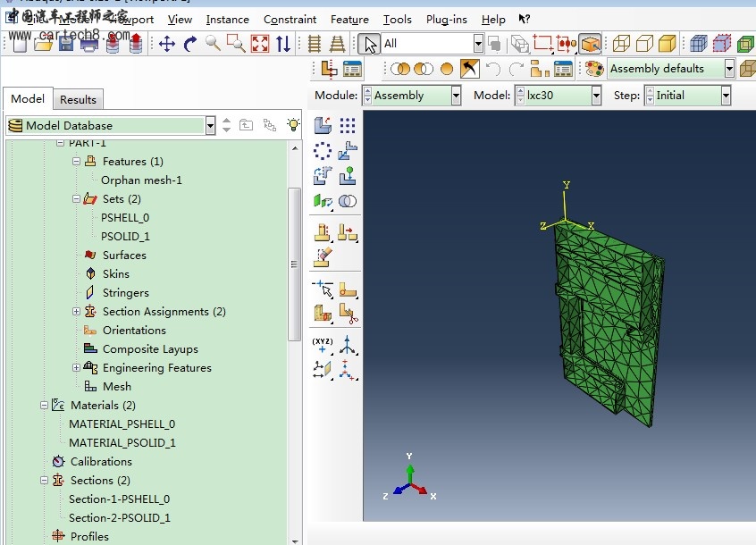This screenshot has height=545, width=756.
Task: Open the color code palette icon
Action: 594,69
